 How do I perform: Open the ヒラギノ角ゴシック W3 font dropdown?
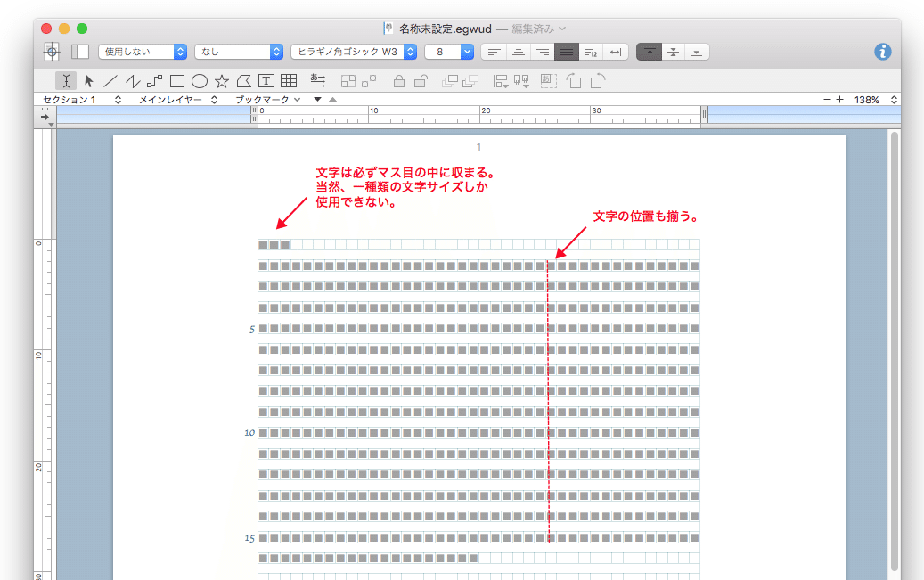(x=354, y=52)
